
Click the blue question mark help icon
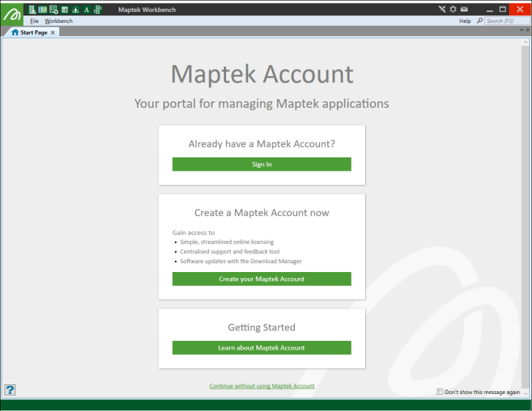tap(10, 390)
